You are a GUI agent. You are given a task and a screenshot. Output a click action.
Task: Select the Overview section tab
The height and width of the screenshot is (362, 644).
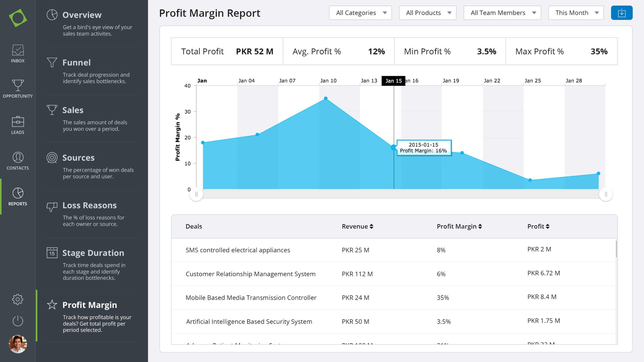tap(82, 15)
